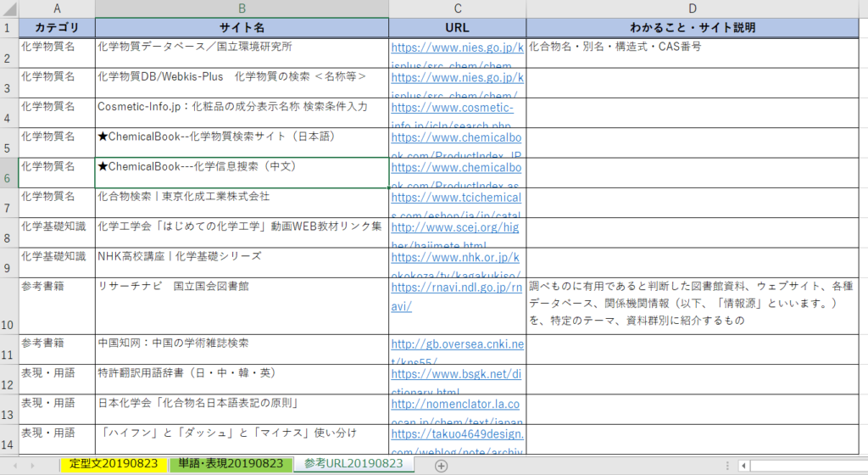Select 調べものに有用であると判断した description cell
The width and height of the screenshot is (868, 475).
point(693,306)
